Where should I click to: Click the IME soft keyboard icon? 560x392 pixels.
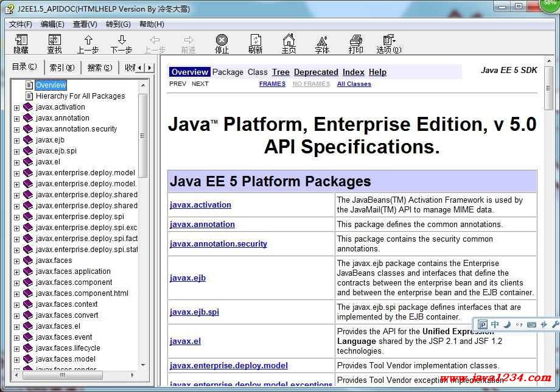(x=532, y=324)
